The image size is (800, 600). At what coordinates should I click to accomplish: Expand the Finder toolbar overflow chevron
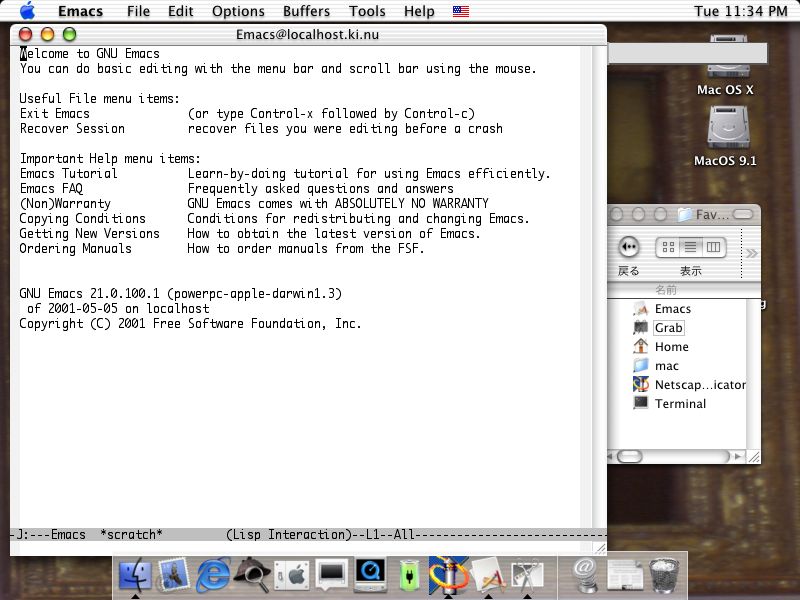point(752,253)
